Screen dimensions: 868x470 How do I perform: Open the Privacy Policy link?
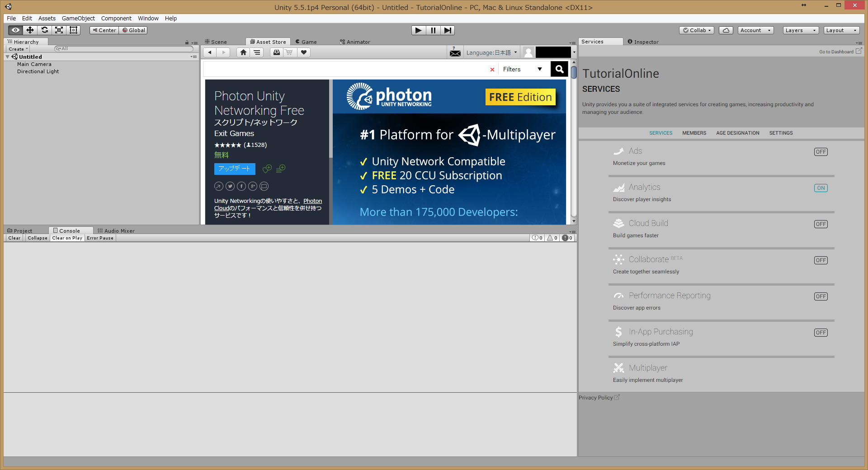coord(595,398)
